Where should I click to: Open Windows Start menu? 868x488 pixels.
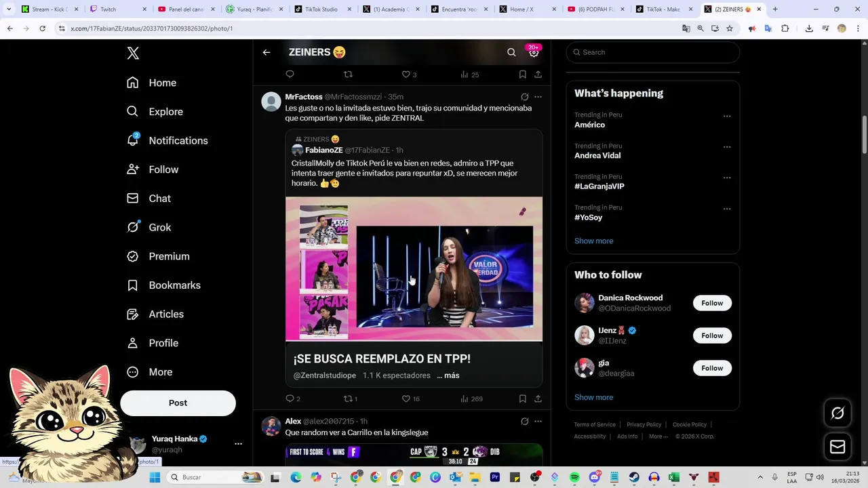155,477
